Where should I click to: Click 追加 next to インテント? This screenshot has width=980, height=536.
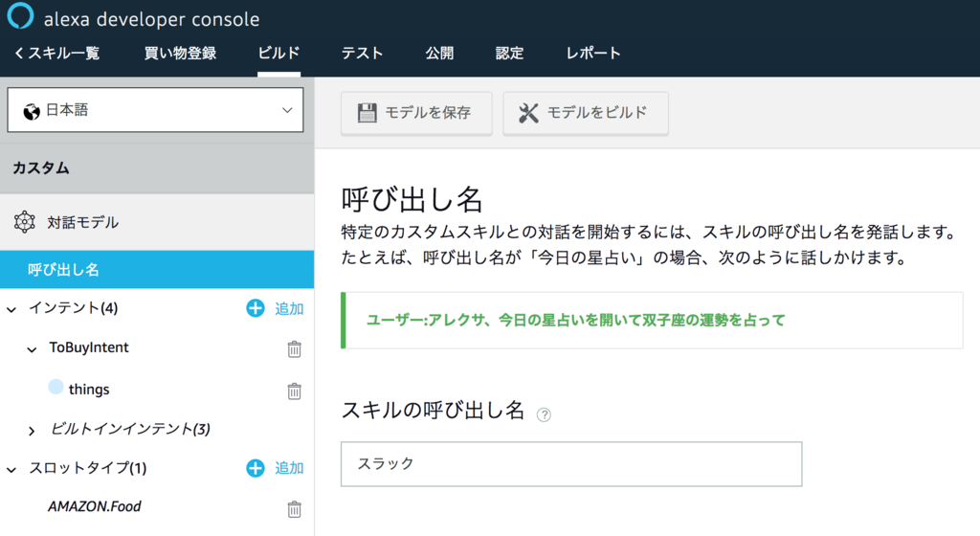click(x=289, y=308)
